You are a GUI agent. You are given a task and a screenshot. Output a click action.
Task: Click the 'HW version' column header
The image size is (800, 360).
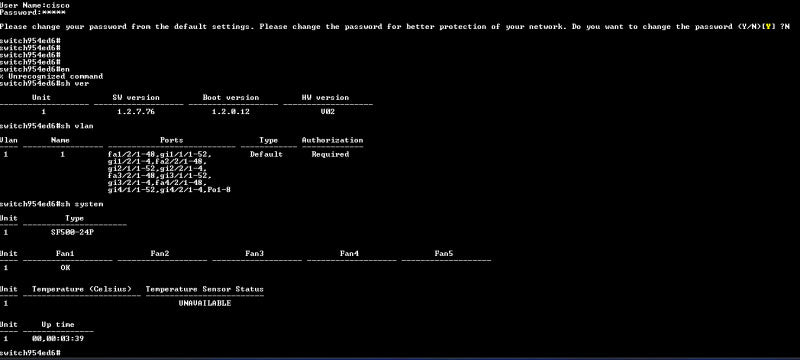tap(326, 97)
